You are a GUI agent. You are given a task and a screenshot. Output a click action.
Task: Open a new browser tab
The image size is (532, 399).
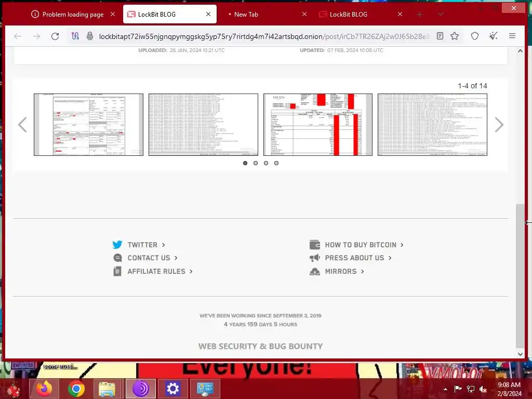coord(420,14)
